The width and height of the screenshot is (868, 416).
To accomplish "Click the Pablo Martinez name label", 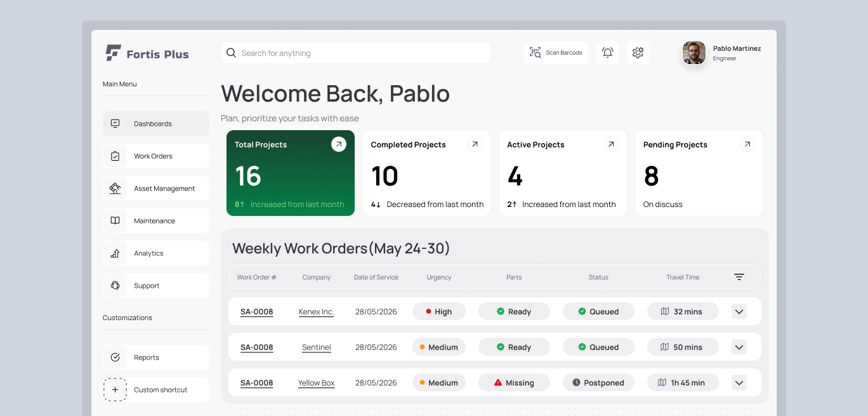I will [737, 48].
